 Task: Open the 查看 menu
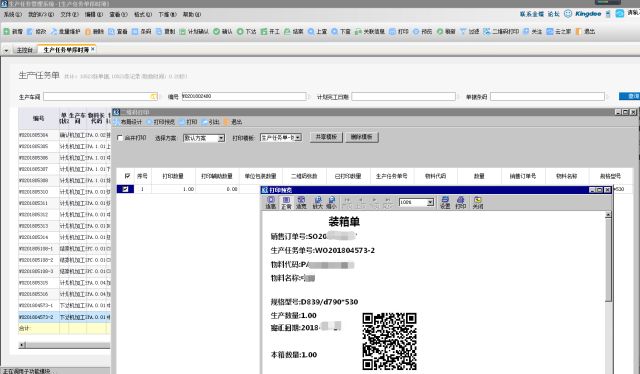(118, 14)
